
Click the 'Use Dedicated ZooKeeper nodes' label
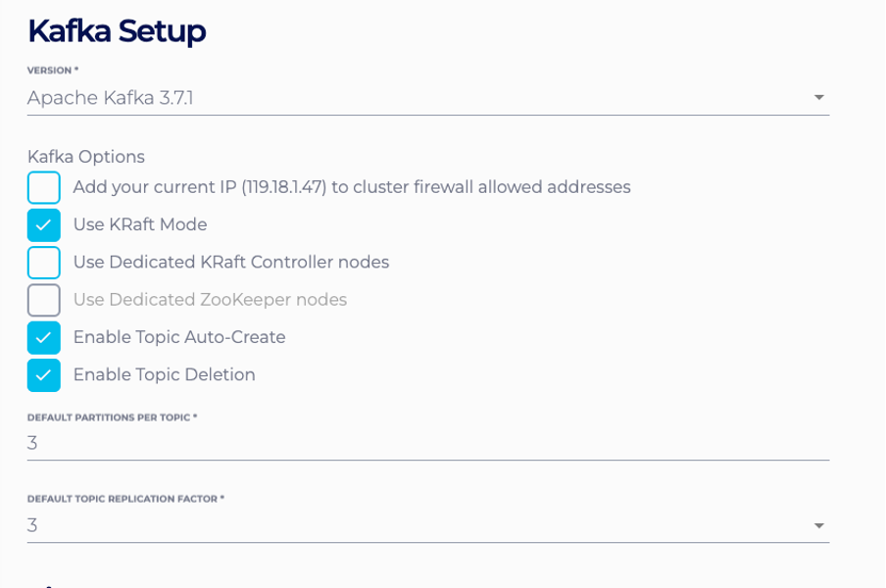click(x=210, y=300)
